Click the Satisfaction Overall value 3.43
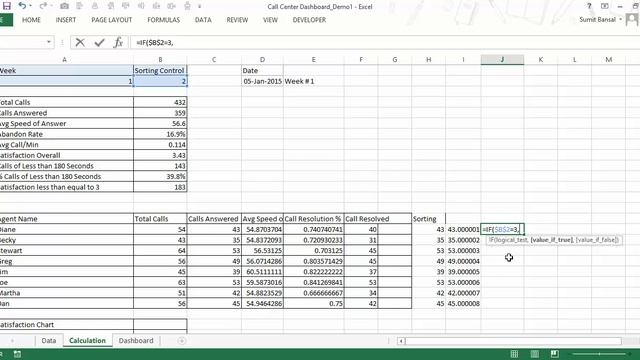640x360 pixels. point(160,155)
